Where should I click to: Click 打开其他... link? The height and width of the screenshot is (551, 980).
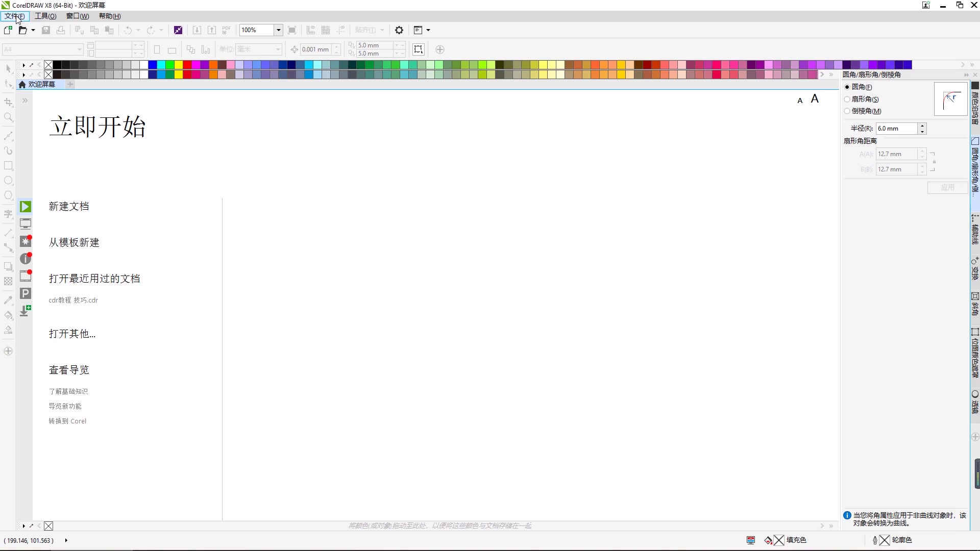pyautogui.click(x=72, y=334)
